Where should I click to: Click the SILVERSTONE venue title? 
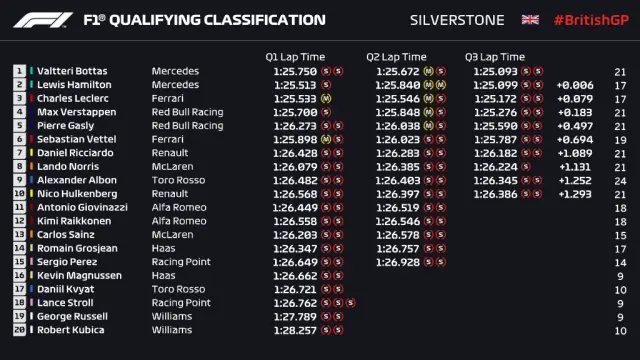(457, 20)
